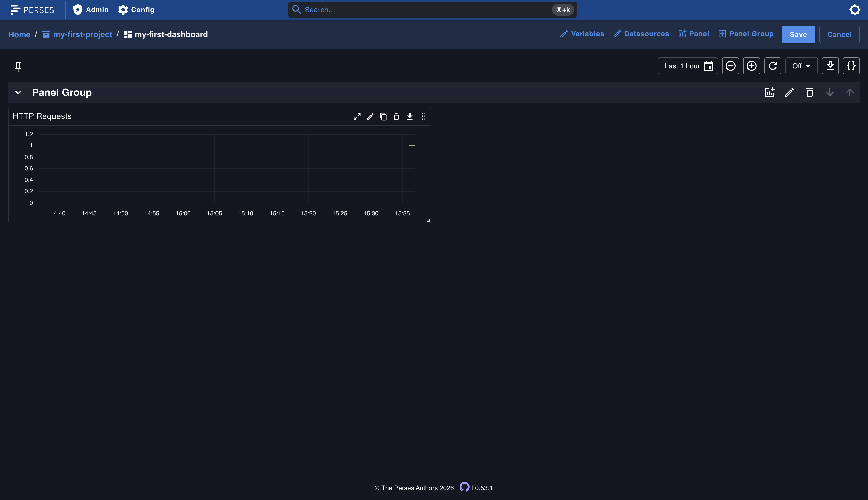Viewport: 868px width, 500px height.
Task: Zoom in the time range
Action: [x=751, y=66]
